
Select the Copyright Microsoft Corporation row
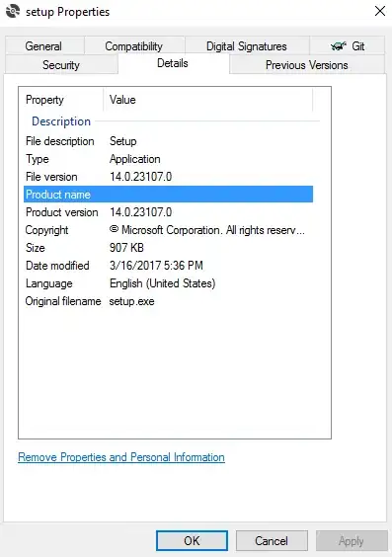(x=168, y=230)
